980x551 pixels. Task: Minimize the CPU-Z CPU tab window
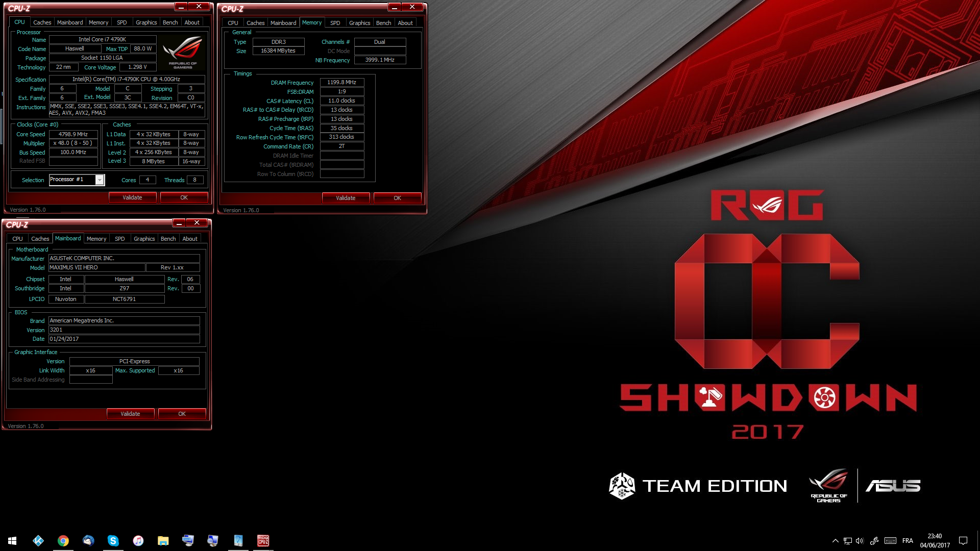pyautogui.click(x=181, y=7)
